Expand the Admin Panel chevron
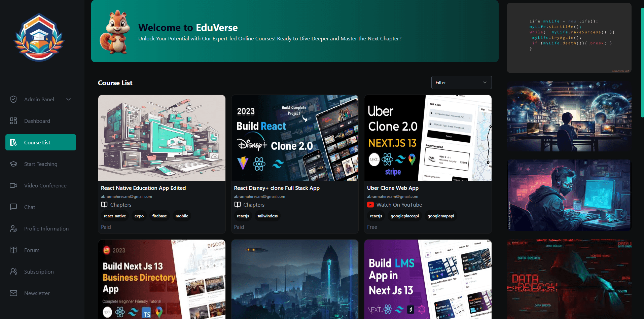Image resolution: width=644 pixels, height=319 pixels. pos(69,99)
